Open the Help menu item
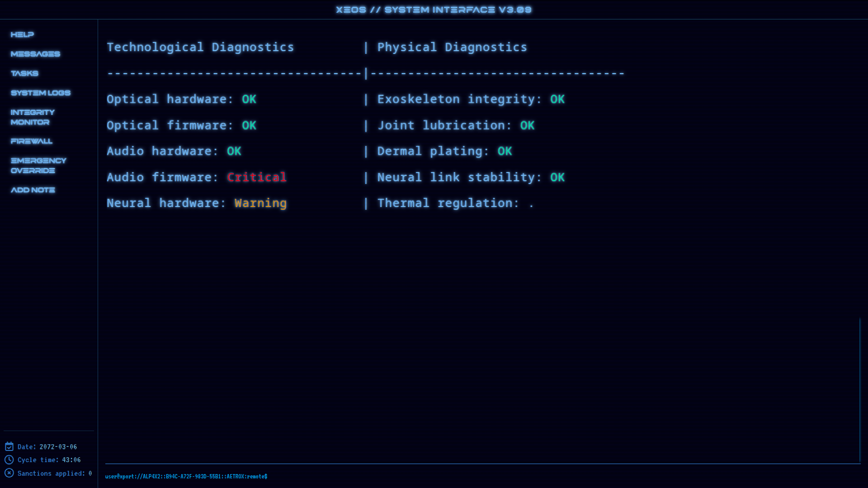868x488 pixels. coord(22,34)
